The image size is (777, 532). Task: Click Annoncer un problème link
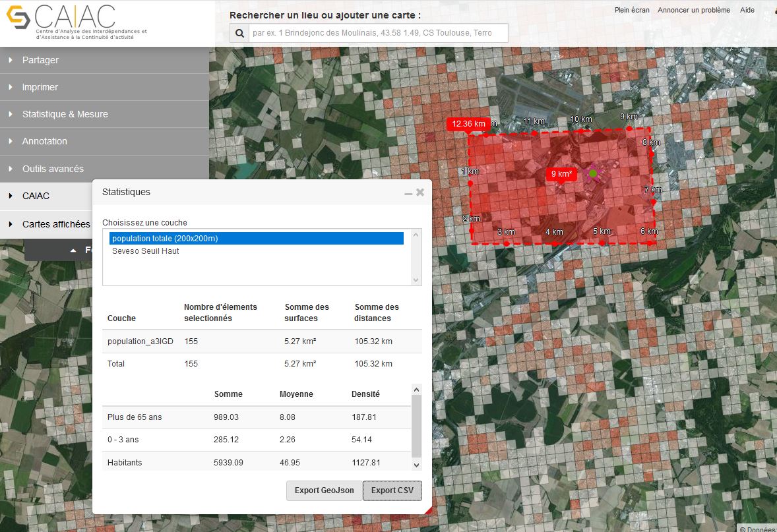693,10
